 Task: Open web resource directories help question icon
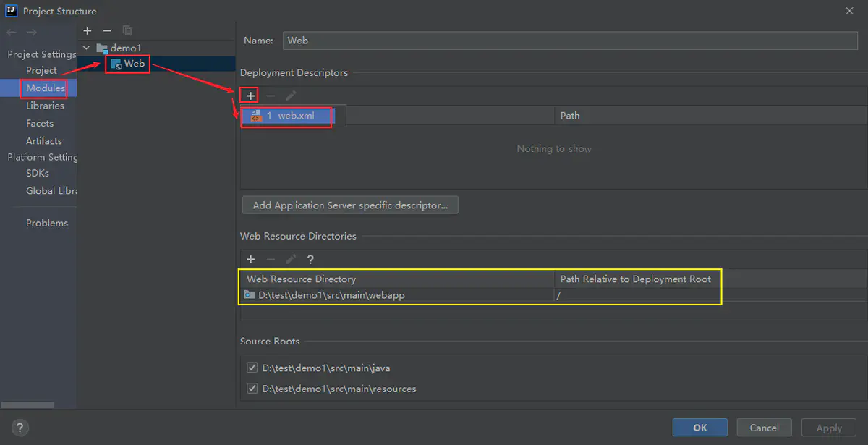(x=310, y=259)
